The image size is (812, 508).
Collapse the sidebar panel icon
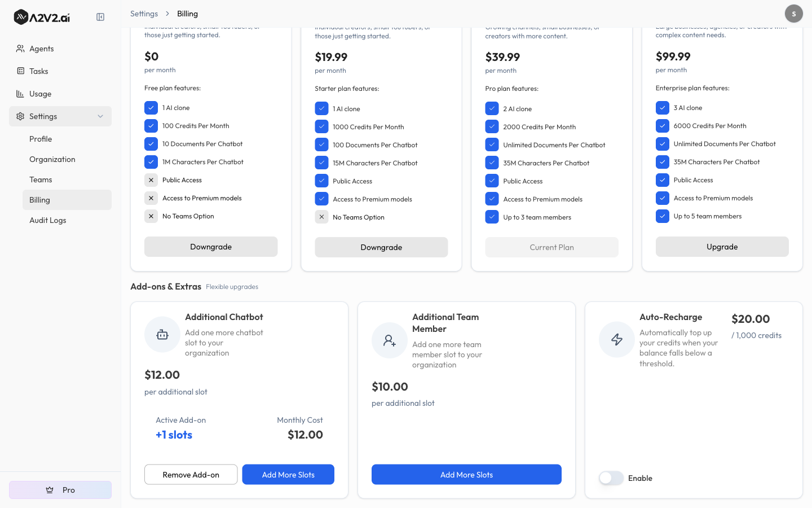coord(100,17)
